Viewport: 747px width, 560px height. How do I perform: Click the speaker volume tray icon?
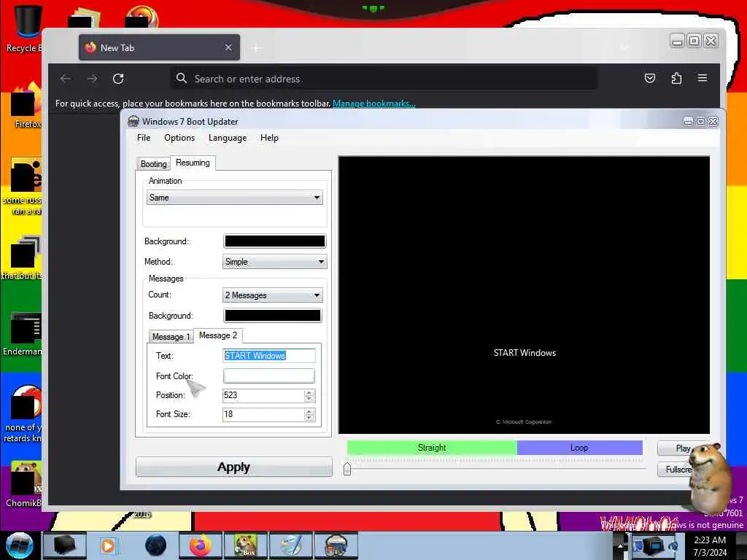pyautogui.click(x=673, y=546)
